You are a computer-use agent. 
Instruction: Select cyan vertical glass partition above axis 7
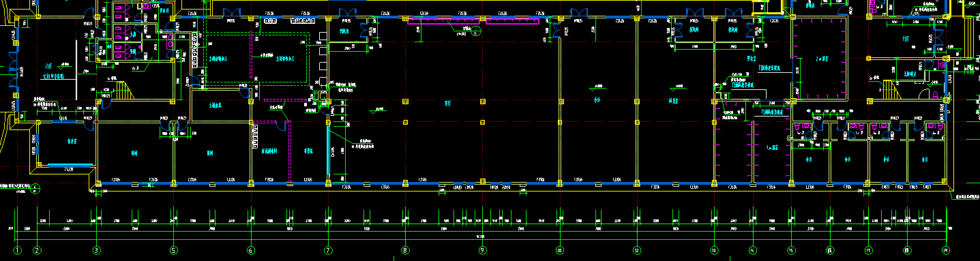point(328,151)
